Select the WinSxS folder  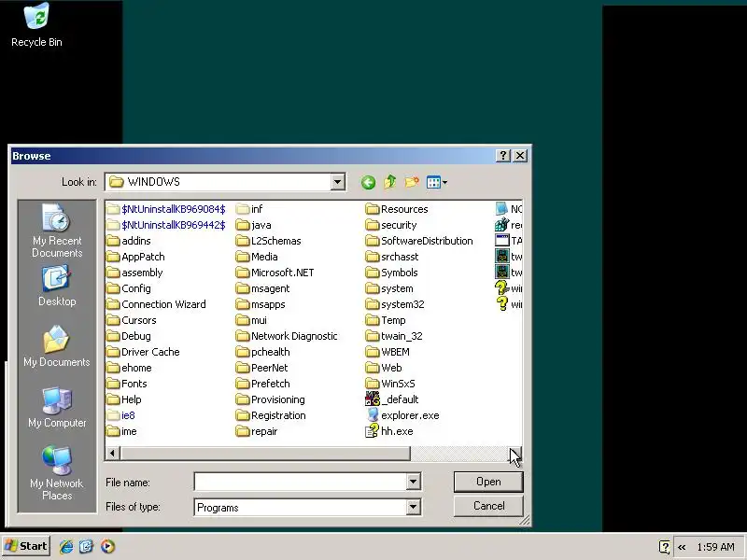pyautogui.click(x=390, y=384)
